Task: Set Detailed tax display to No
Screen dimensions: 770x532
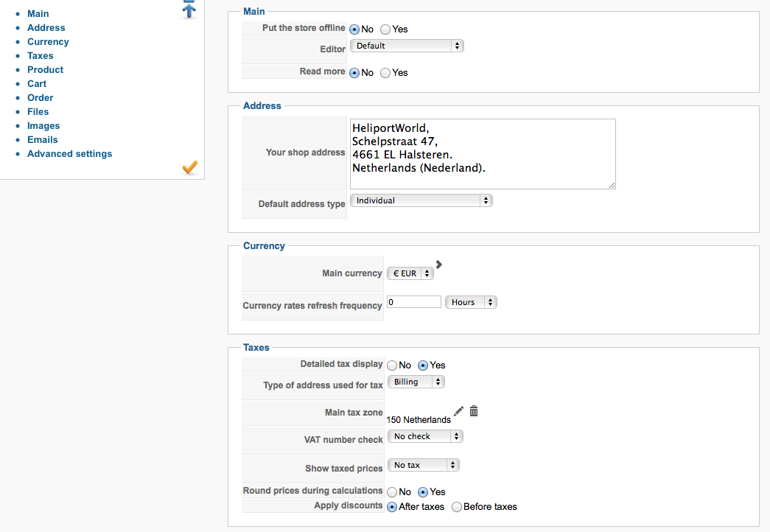Action: click(x=392, y=365)
